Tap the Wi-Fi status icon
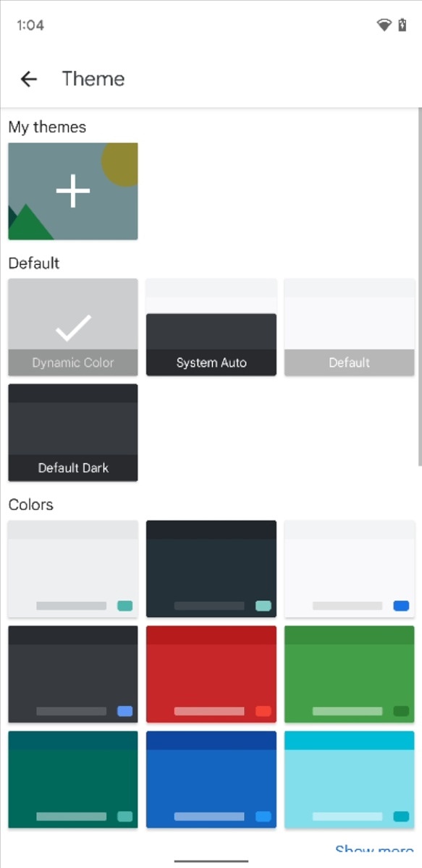This screenshot has width=422, height=868. [x=384, y=25]
